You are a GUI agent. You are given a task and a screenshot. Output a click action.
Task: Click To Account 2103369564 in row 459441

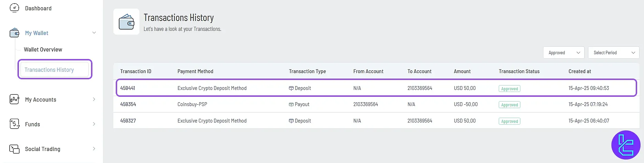(x=420, y=88)
